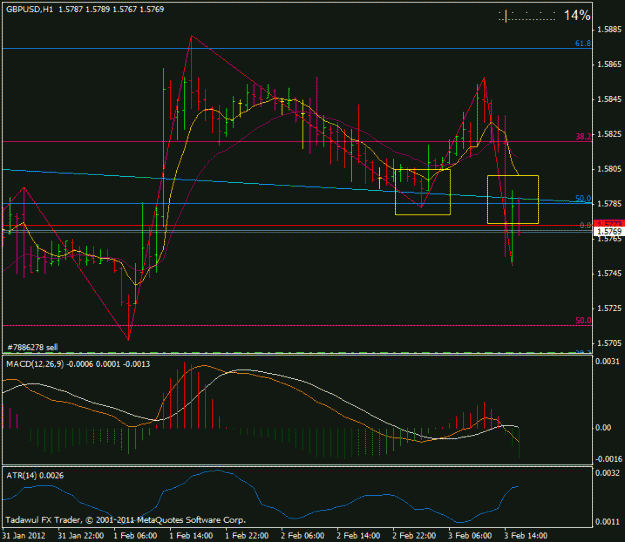This screenshot has height=542, width=625.
Task: Click the 1.5845 price axis label
Action: pyautogui.click(x=609, y=99)
